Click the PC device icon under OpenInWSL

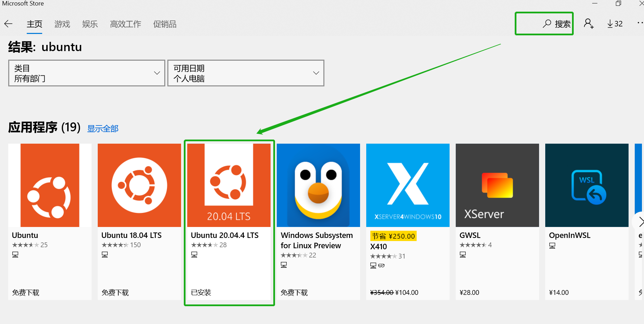552,246
